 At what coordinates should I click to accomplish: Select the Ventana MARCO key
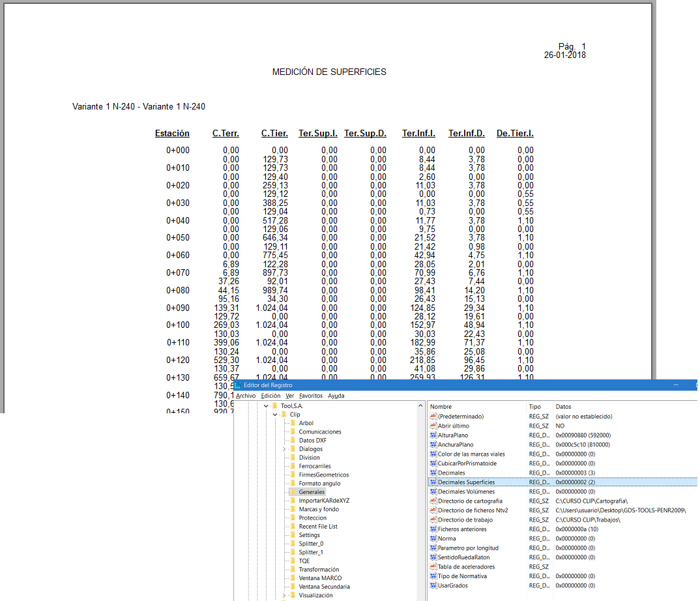pyautogui.click(x=320, y=578)
